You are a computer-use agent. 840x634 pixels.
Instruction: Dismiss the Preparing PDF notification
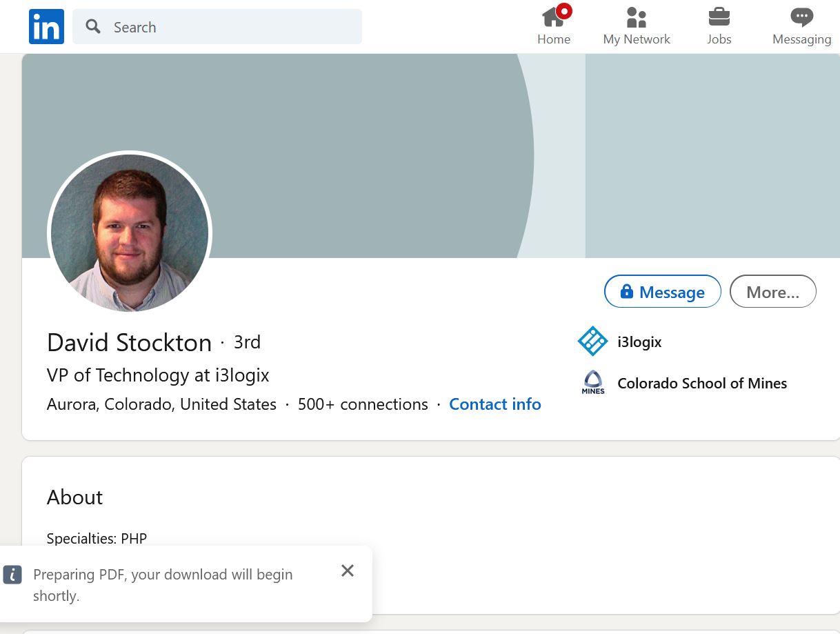click(x=348, y=571)
